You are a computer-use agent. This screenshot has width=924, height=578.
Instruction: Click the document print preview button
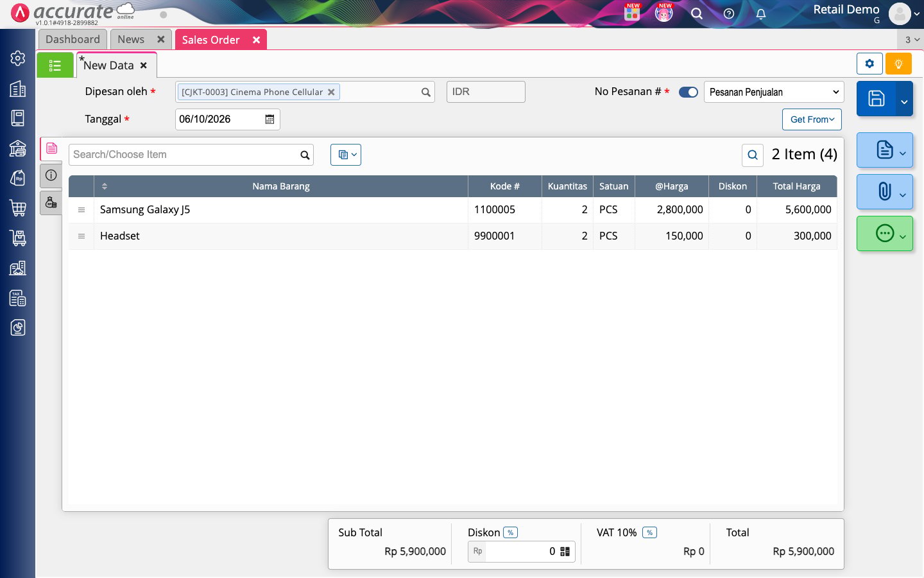click(x=885, y=150)
